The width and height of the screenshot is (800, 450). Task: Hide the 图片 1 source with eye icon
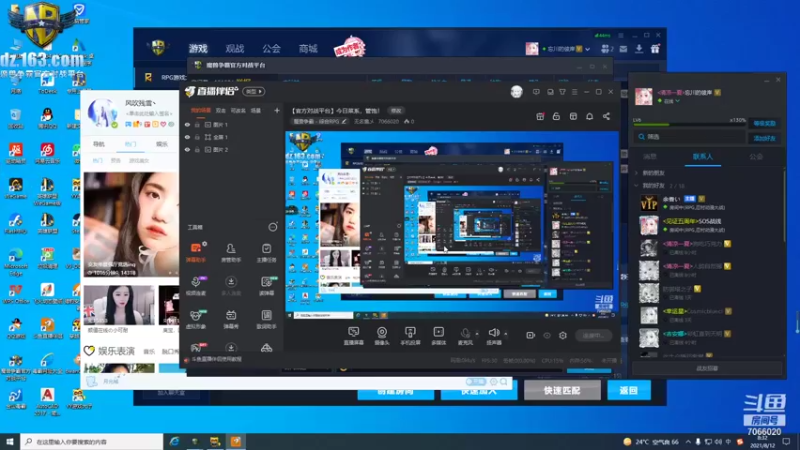[x=187, y=124]
